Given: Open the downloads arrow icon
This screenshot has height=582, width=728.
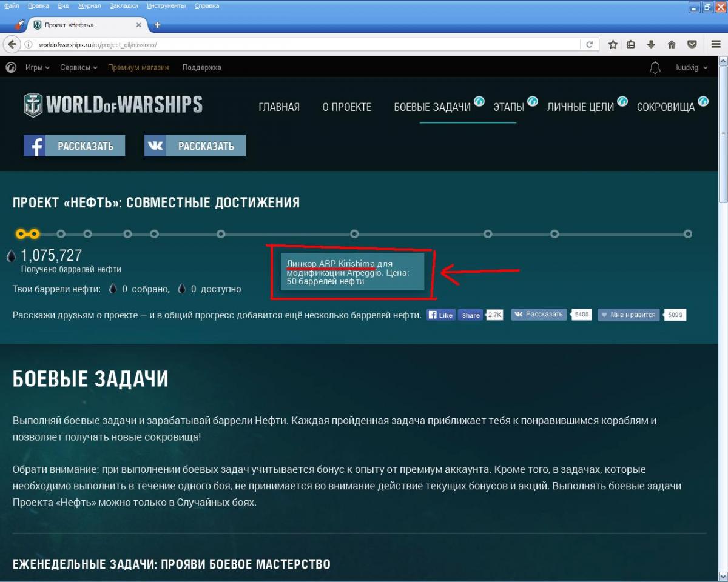Looking at the screenshot, I should click(x=651, y=44).
